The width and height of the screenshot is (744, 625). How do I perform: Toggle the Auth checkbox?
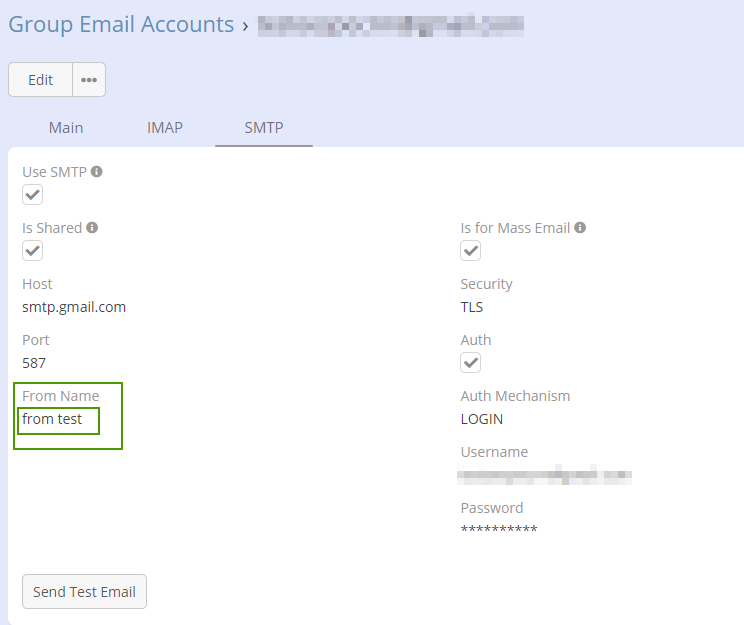(471, 362)
